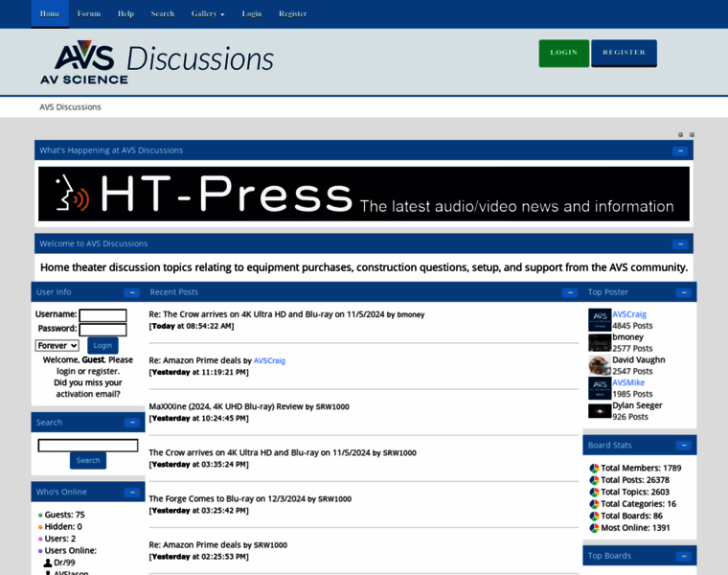The image size is (728, 575).
Task: Click the Password input field
Action: click(102, 330)
